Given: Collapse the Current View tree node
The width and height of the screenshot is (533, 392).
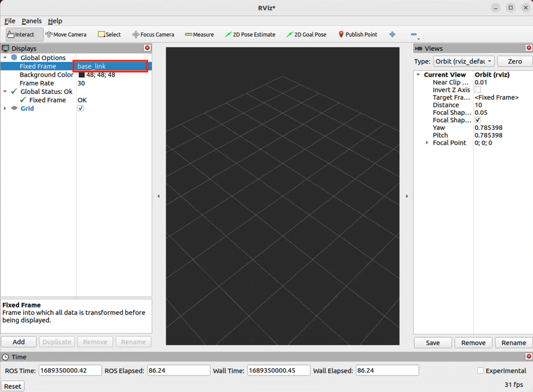Looking at the screenshot, I should pos(418,74).
